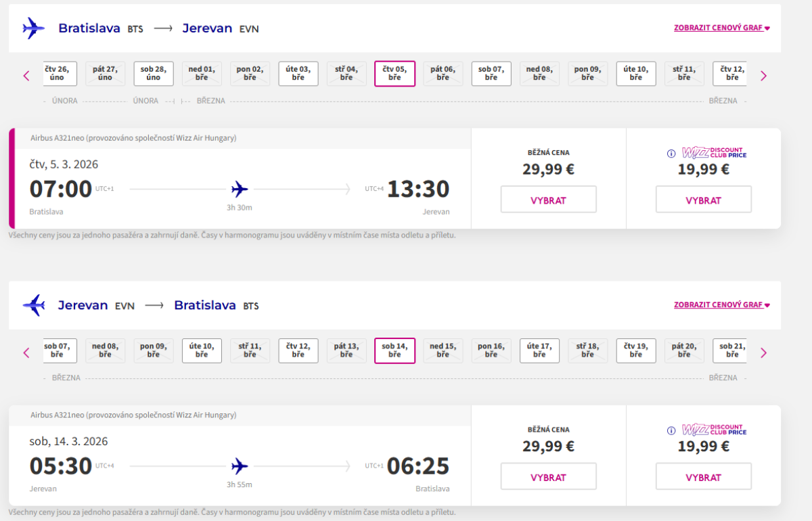Click info icon by return Wizz Discount Club price
812x521 pixels.
tap(671, 430)
